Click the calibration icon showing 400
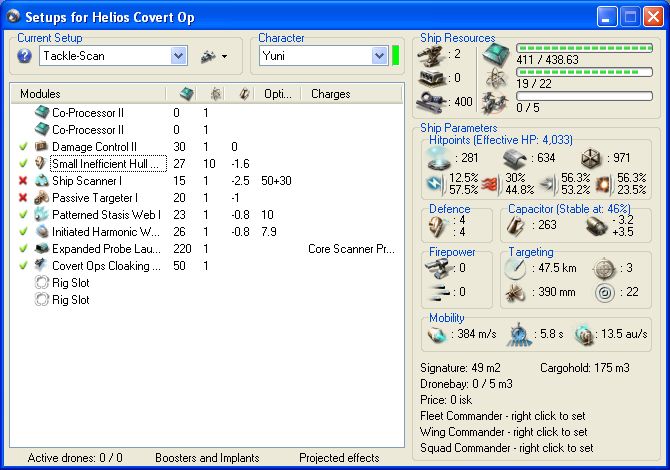Image resolution: width=670 pixels, height=470 pixels. click(431, 102)
